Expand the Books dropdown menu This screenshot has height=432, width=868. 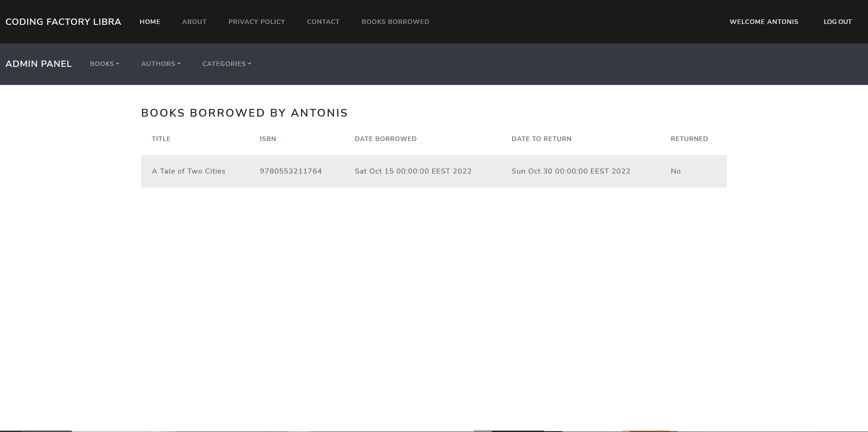[x=104, y=64]
